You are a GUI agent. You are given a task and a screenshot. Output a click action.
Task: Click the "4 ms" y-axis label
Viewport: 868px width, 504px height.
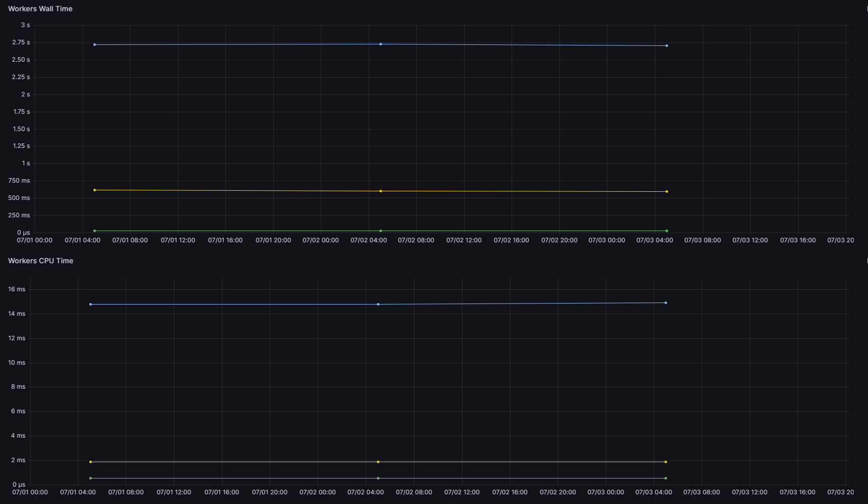coord(18,436)
